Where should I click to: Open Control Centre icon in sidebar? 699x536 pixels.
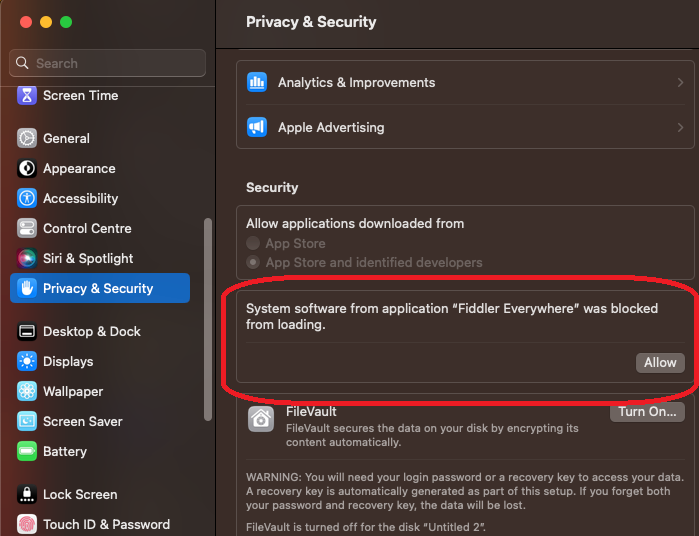pyautogui.click(x=27, y=229)
